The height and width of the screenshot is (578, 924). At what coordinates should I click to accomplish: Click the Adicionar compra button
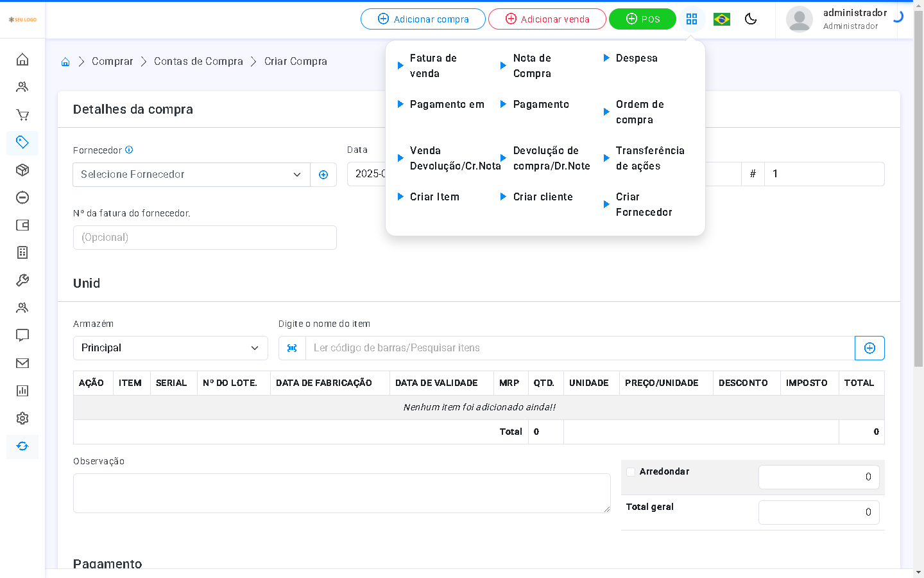coord(423,19)
